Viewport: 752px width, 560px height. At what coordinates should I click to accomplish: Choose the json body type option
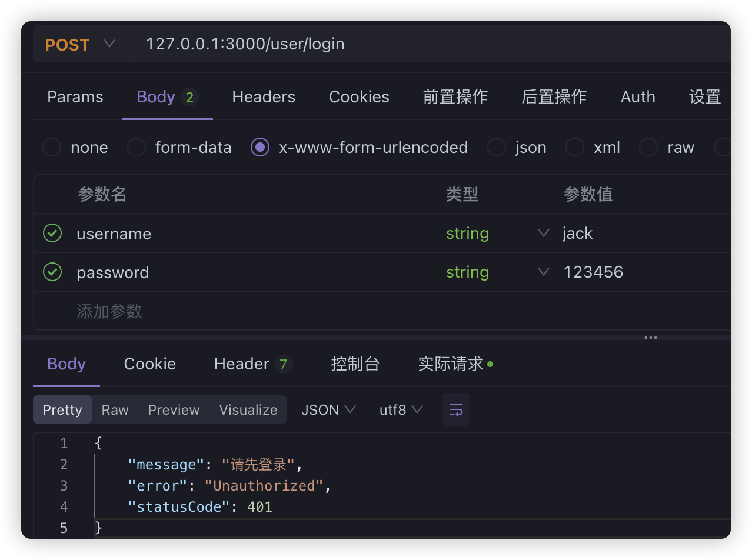[497, 147]
